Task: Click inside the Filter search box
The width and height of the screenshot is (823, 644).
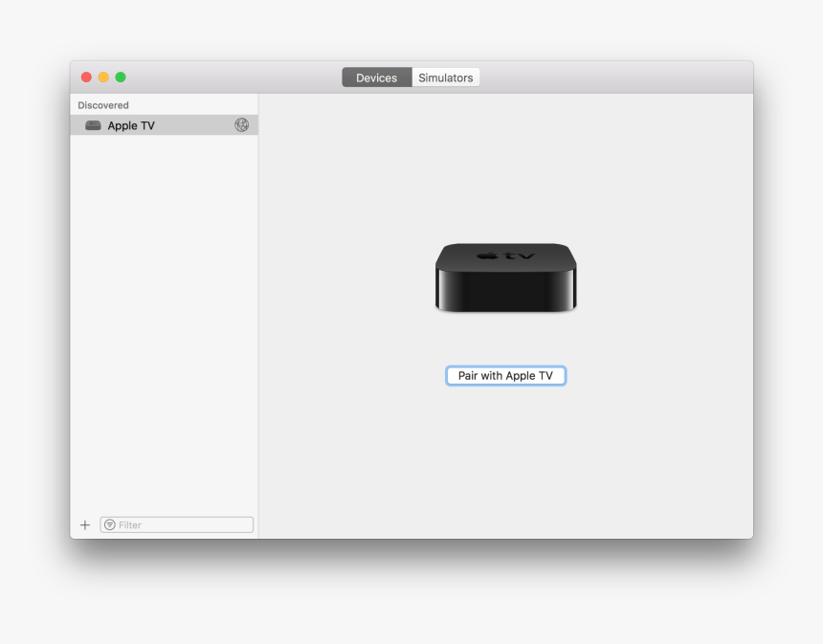Action: click(176, 524)
